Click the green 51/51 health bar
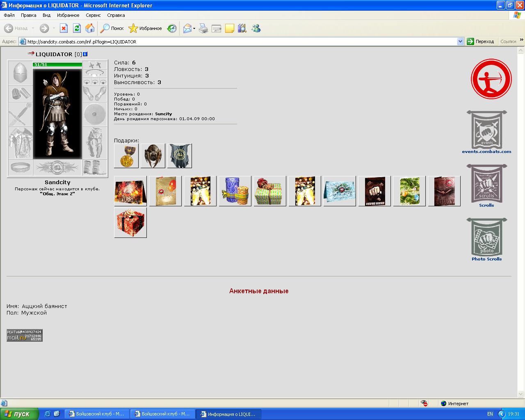Image resolution: width=525 pixels, height=420 pixels. coord(57,64)
